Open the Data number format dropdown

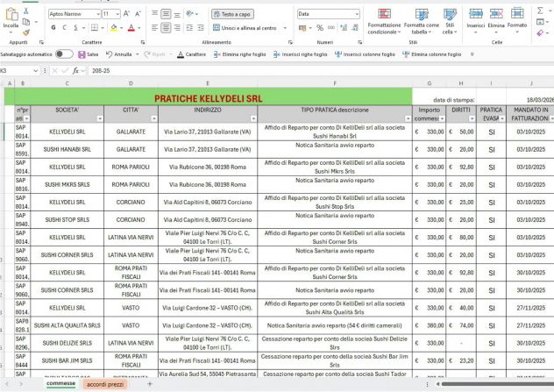(x=357, y=14)
